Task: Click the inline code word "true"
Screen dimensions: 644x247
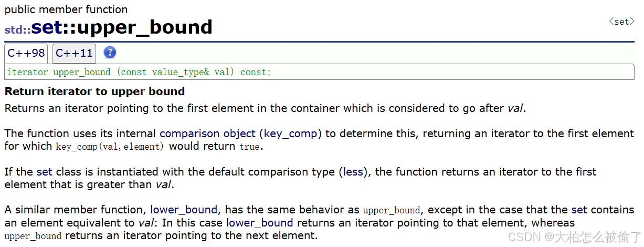Action: tap(249, 147)
